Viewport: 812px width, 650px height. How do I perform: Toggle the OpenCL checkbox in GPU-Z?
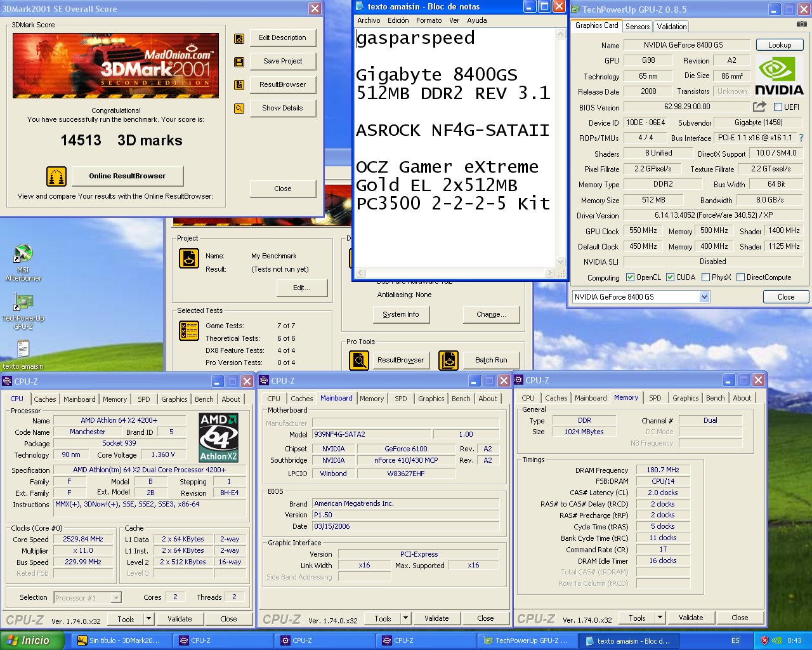click(x=630, y=277)
